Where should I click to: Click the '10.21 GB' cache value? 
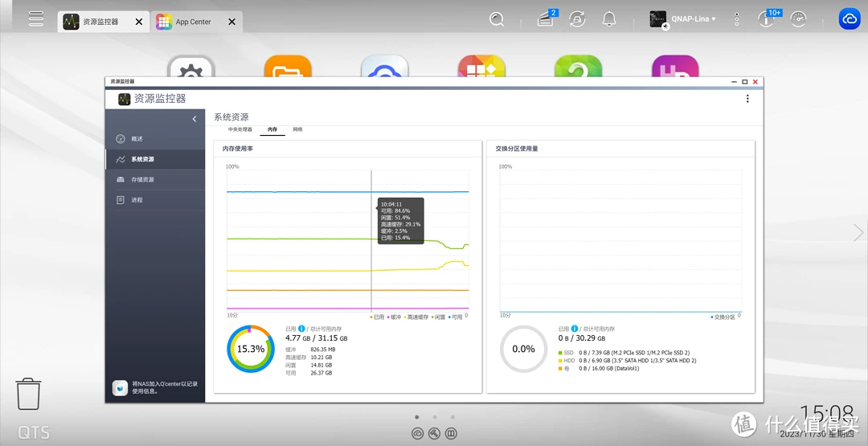click(321, 358)
